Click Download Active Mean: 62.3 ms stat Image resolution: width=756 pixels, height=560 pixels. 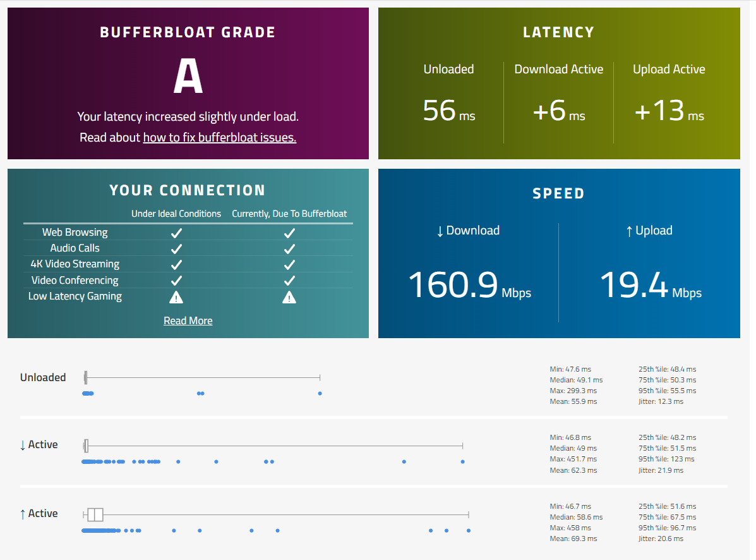click(x=573, y=470)
